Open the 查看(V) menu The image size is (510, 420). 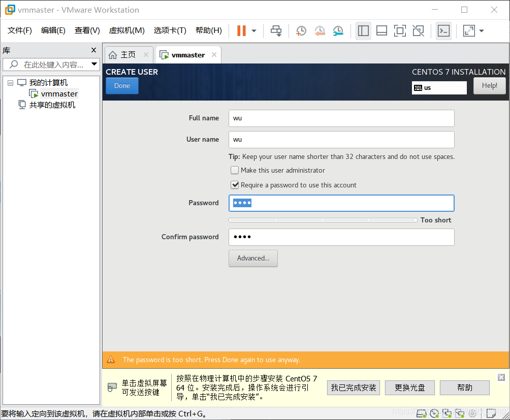click(87, 30)
